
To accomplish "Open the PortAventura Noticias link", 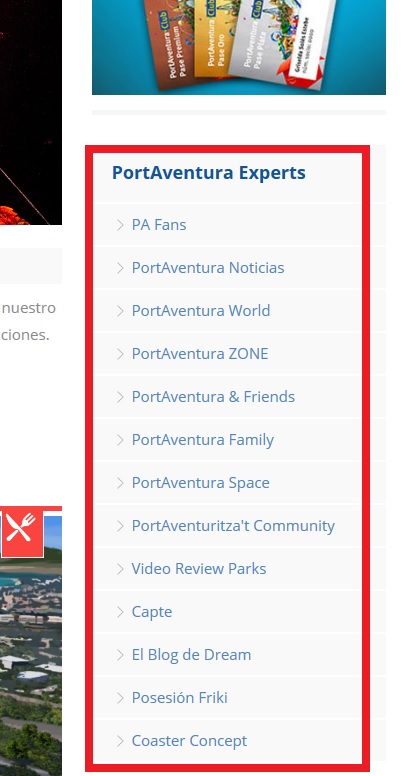I will click(208, 268).
